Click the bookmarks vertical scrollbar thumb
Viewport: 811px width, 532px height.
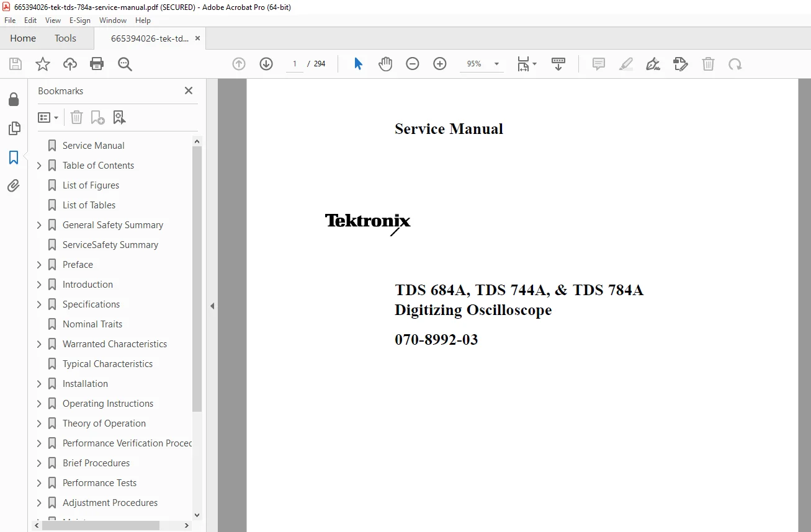click(197, 279)
